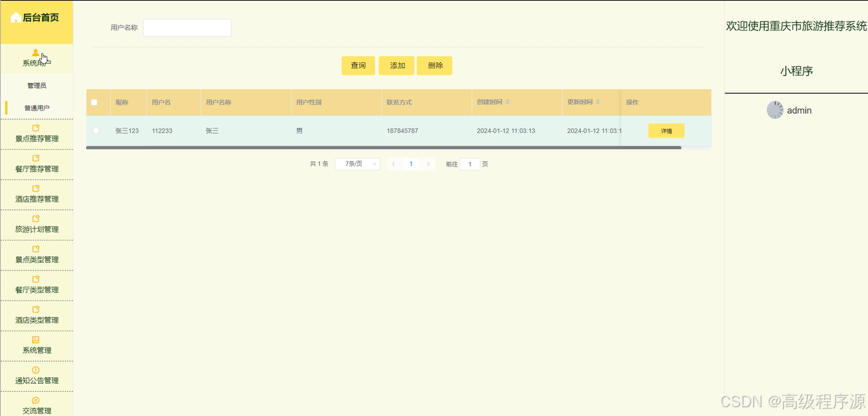This screenshot has width=868, height=416.
Task: Click the image icon above 系统管理
Action: click(36, 339)
